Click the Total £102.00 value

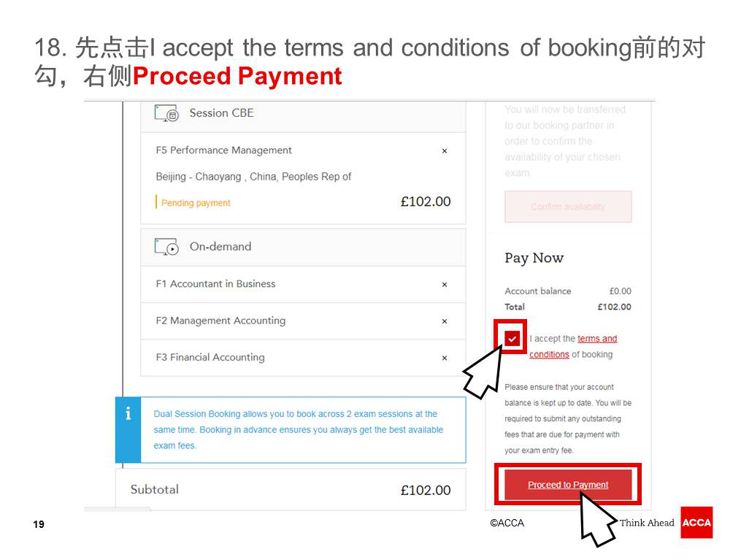click(614, 307)
